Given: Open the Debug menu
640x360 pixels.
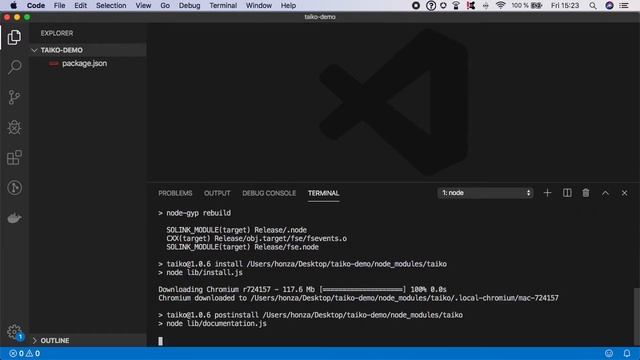Looking at the screenshot, I should [189, 5].
